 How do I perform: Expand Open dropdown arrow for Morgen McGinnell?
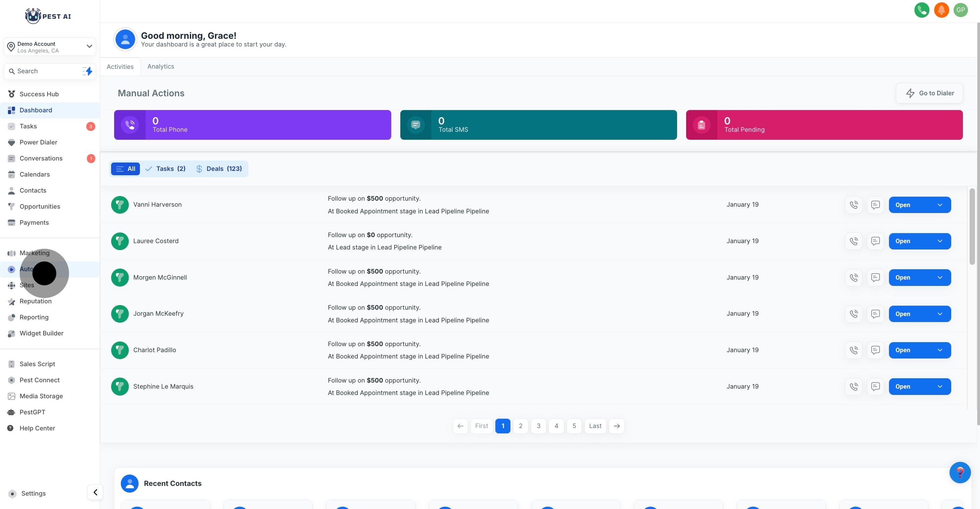(x=940, y=278)
